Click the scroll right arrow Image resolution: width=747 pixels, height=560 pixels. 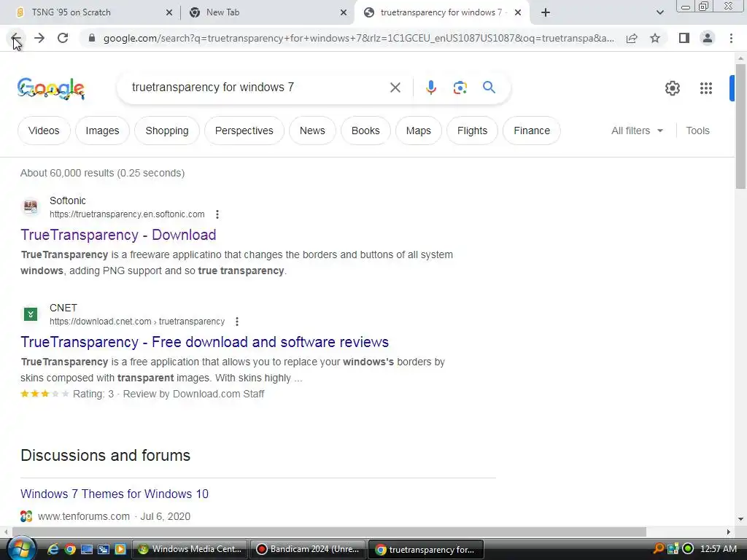729,532
